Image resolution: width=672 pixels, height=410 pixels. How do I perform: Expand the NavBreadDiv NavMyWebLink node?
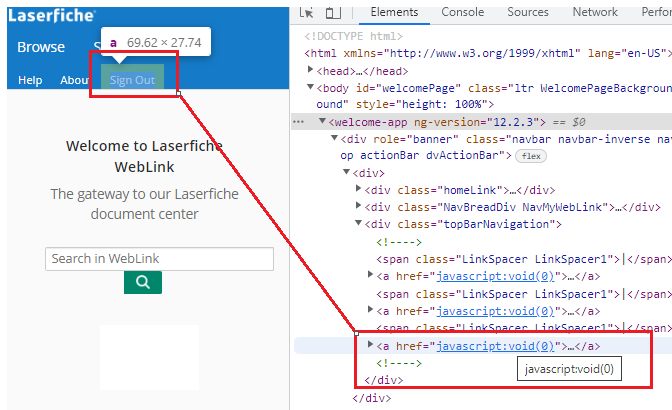pos(359,206)
